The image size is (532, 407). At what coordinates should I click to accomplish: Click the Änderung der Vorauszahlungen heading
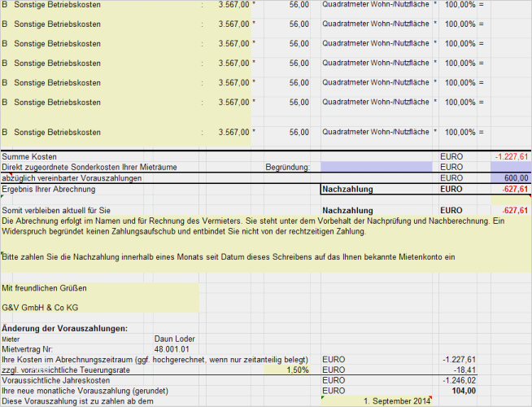pos(65,329)
